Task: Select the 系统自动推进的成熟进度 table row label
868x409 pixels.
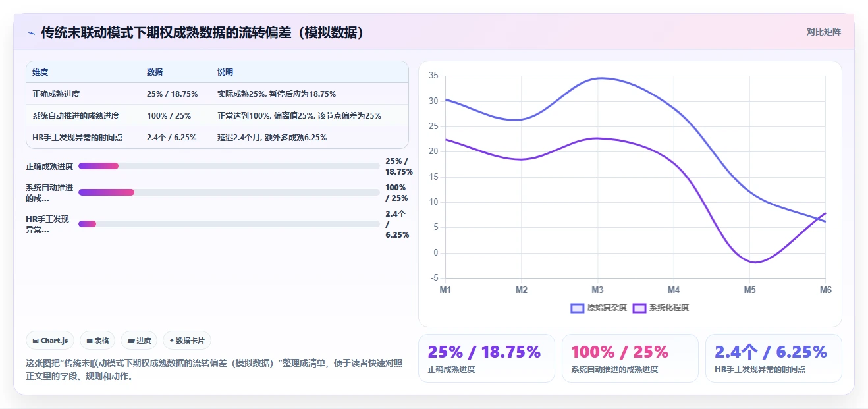Action: (x=76, y=116)
